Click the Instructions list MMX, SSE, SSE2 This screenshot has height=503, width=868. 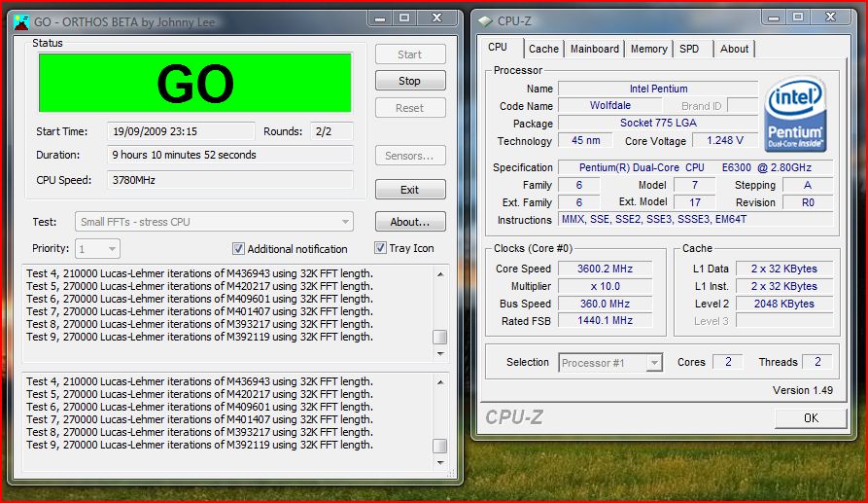pos(695,219)
